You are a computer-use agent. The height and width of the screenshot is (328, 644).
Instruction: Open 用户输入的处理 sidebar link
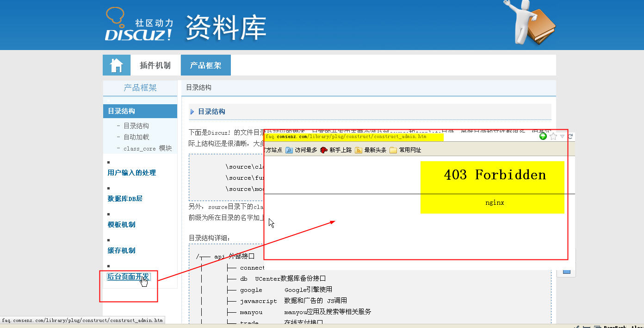pos(132,173)
